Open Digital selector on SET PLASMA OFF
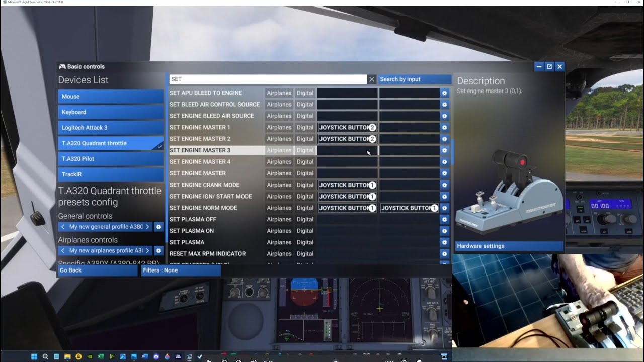The width and height of the screenshot is (644, 362). coord(305,220)
